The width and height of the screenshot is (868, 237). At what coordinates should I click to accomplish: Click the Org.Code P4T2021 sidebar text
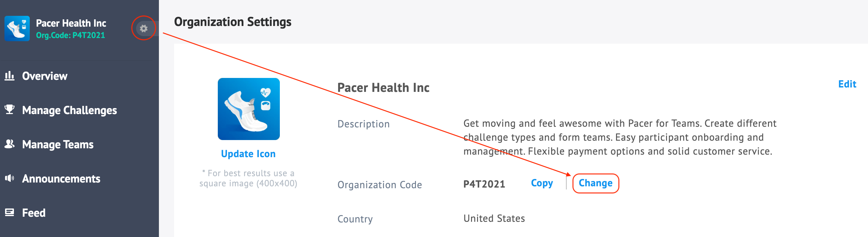pos(70,35)
